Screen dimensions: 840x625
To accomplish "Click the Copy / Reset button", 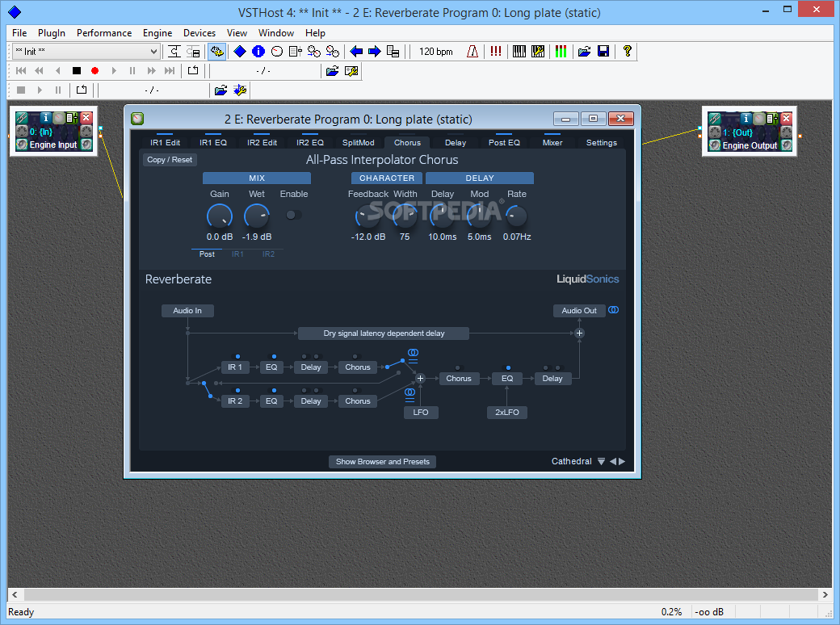I will pos(170,160).
